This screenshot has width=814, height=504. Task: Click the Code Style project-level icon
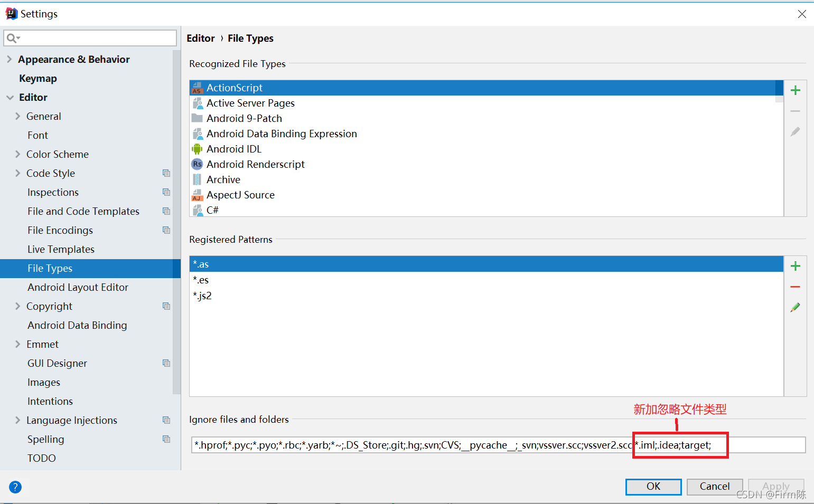(x=166, y=173)
